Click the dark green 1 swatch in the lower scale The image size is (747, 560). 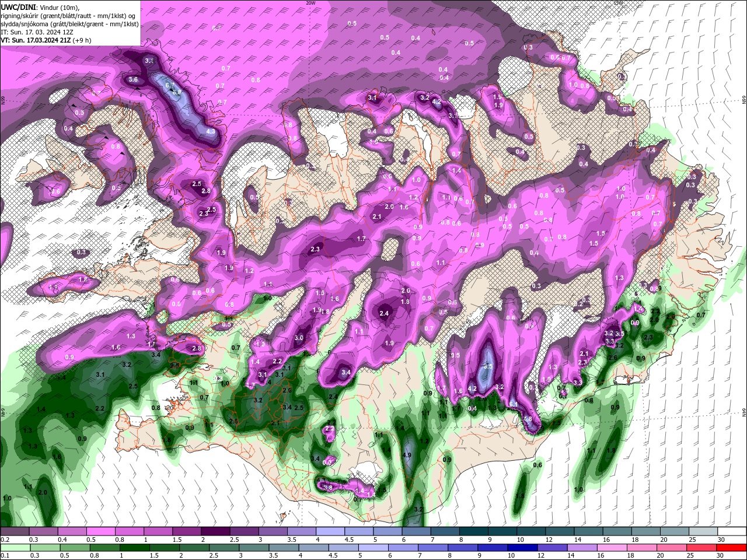click(135, 548)
